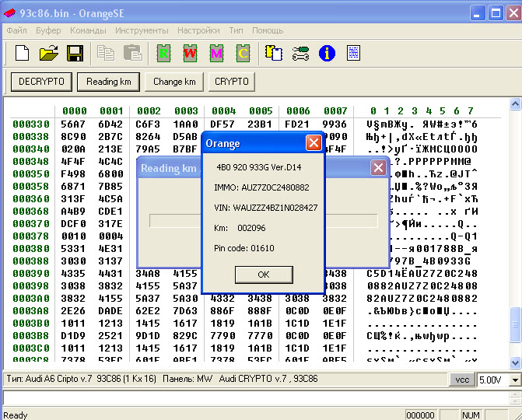The height and width of the screenshot is (420, 522).
Task: Close the Orange dialog with X
Action: pos(313,143)
